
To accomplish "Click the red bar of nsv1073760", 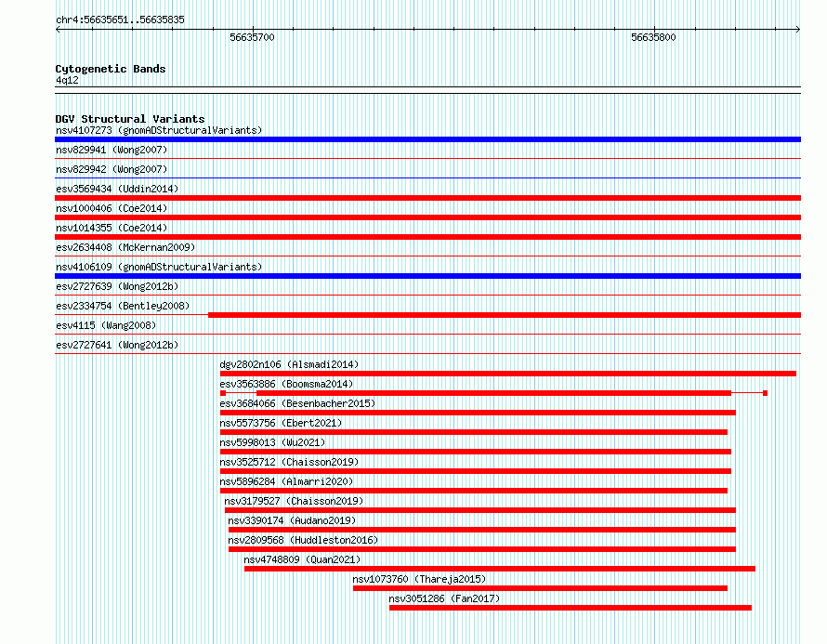I will coord(540,588).
